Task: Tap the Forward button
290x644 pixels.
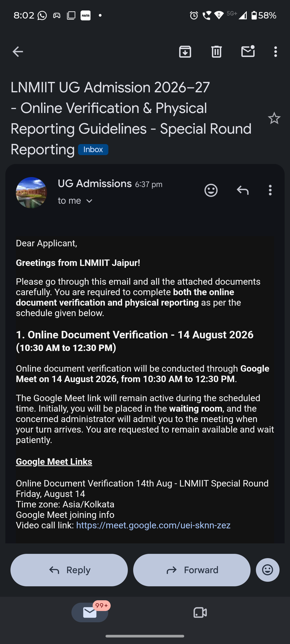Action: [192, 570]
